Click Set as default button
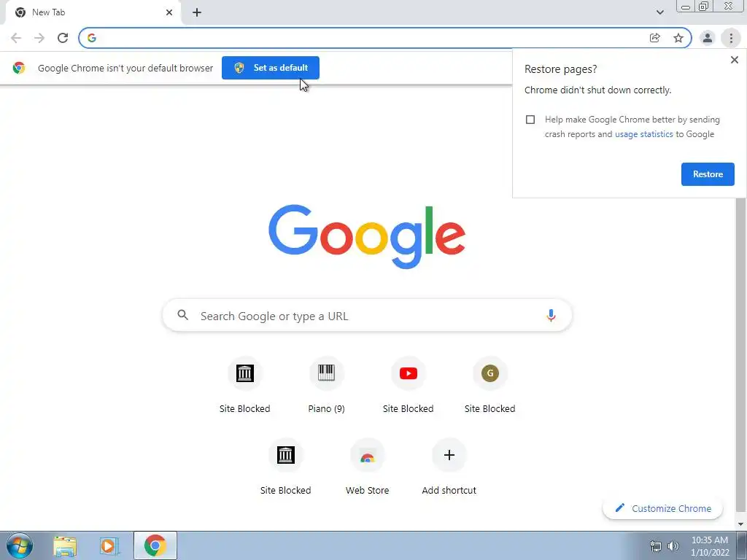The height and width of the screenshot is (560, 747). 271,68
